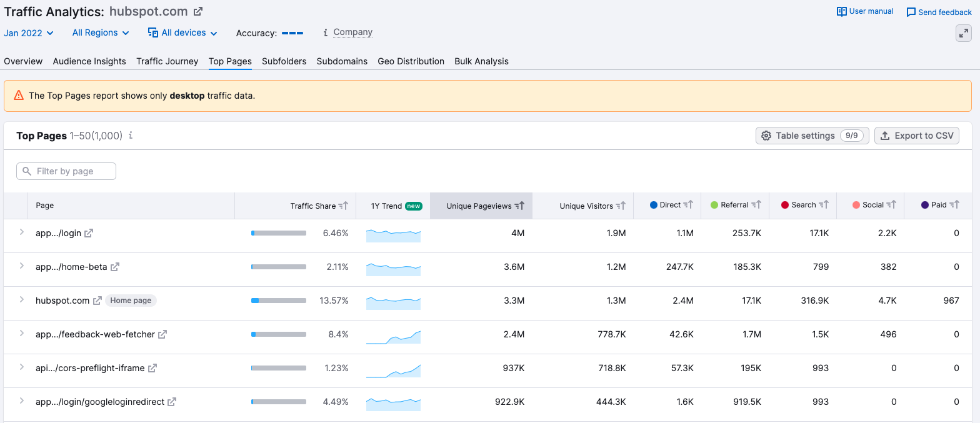
Task: Expand the hubspot.com Home page row
Action: [21, 300]
